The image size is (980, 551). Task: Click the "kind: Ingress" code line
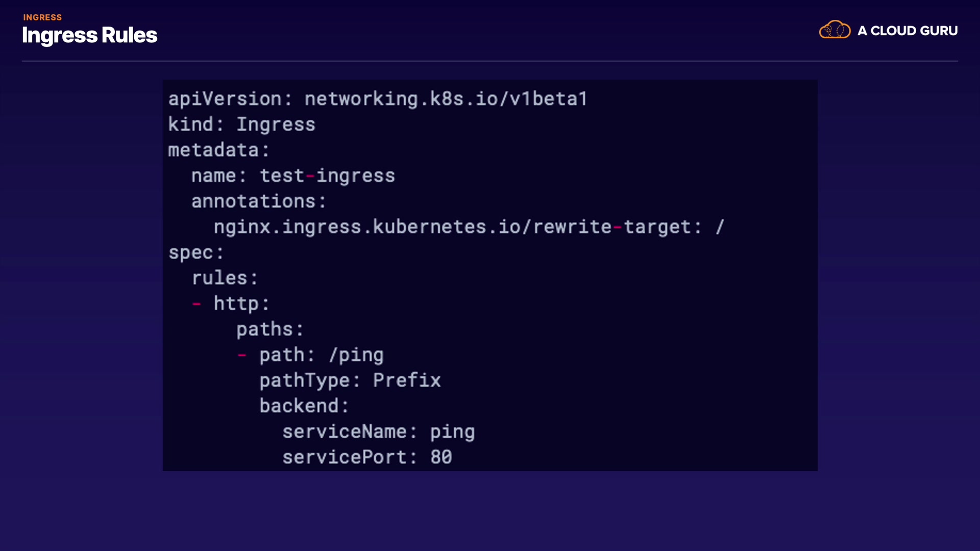pyautogui.click(x=241, y=124)
